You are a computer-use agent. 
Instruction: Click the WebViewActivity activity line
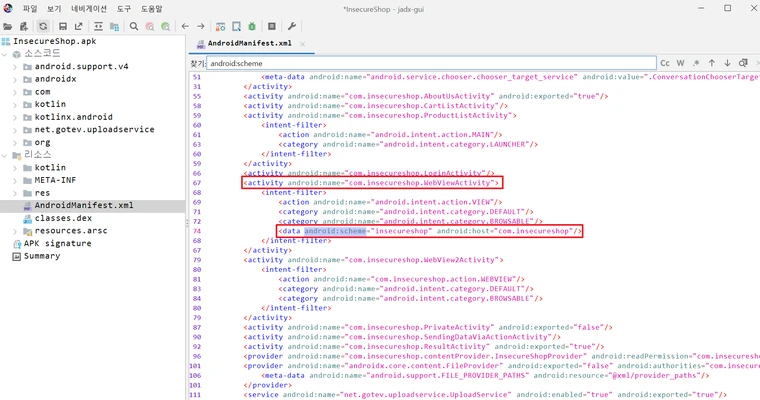click(371, 183)
